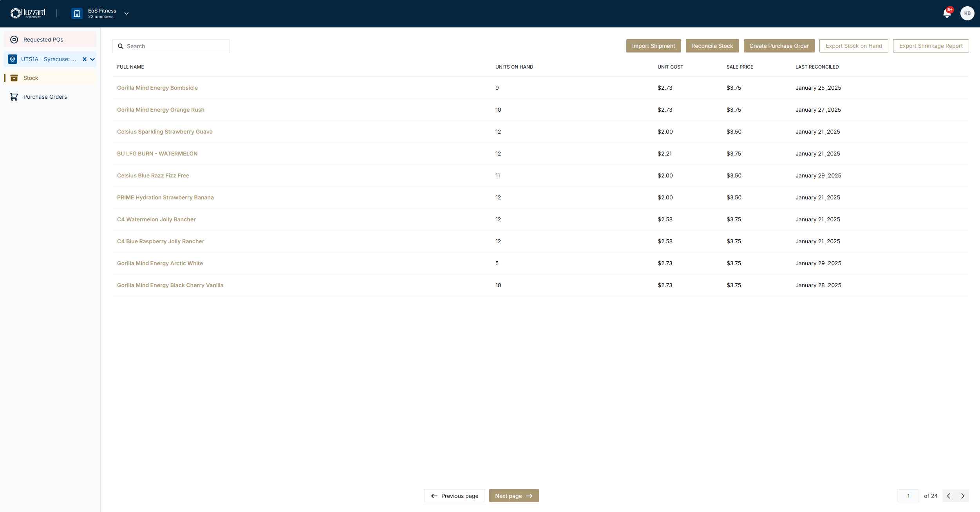Click Import Shipment

pyautogui.click(x=653, y=46)
